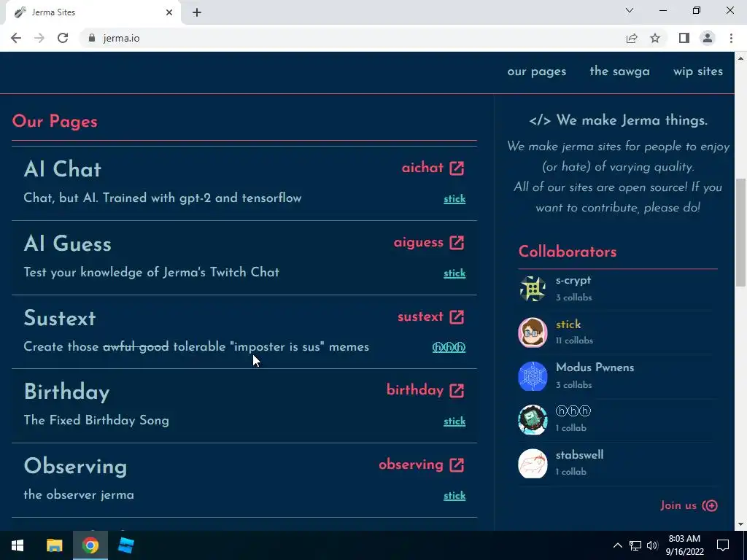Go forward in browser history

[x=39, y=38]
